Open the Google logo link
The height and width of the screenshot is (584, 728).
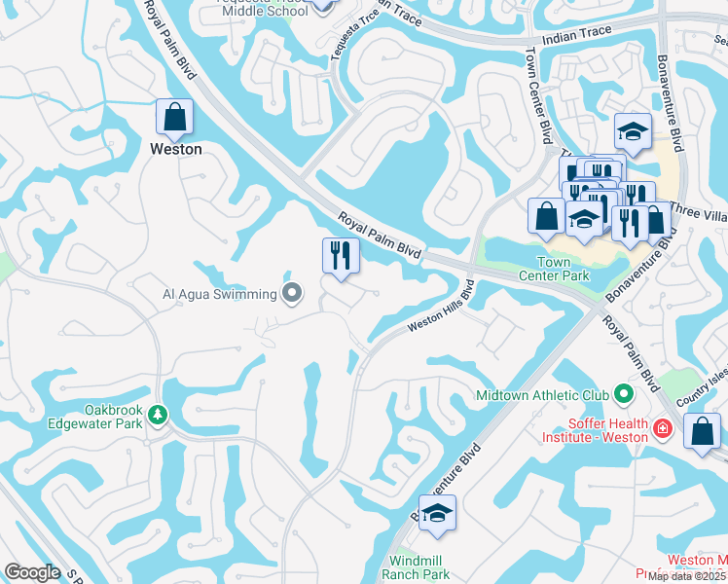(32, 572)
